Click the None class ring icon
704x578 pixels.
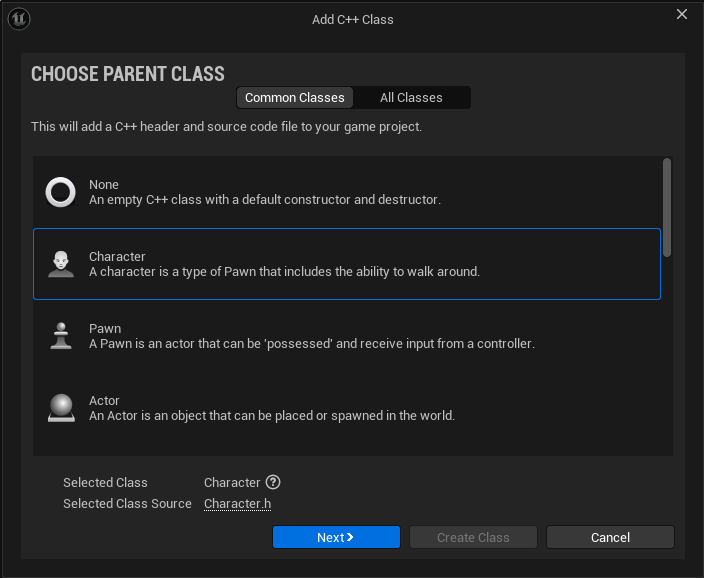coord(61,192)
